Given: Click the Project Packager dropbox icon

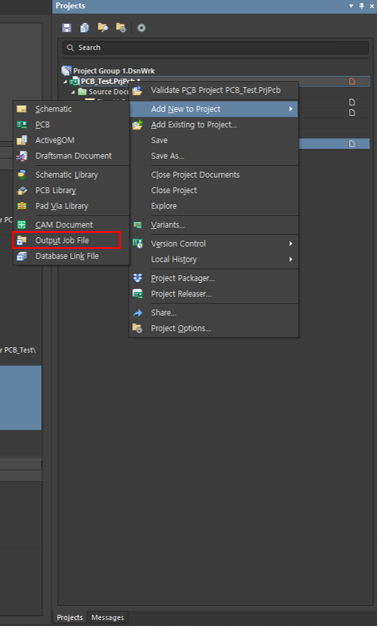Looking at the screenshot, I should tap(137, 278).
